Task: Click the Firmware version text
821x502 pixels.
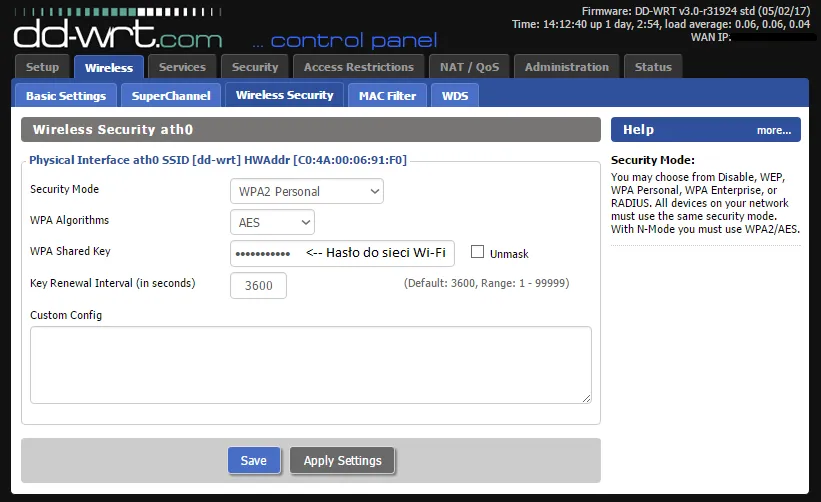Action: (x=696, y=11)
